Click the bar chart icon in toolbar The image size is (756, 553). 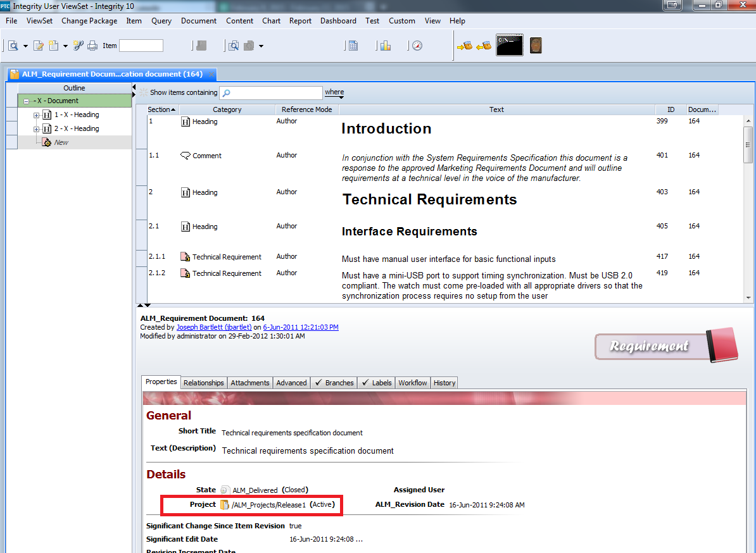385,46
